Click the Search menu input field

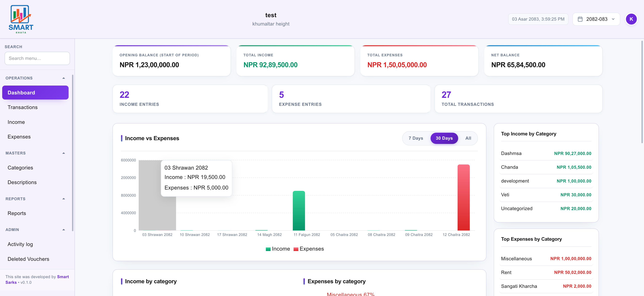coord(37,58)
